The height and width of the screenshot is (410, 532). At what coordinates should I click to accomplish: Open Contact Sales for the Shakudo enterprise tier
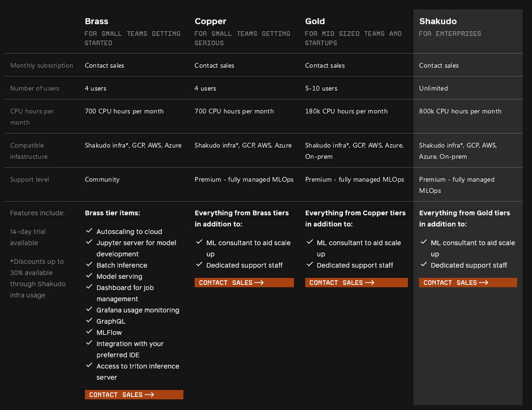click(x=468, y=283)
